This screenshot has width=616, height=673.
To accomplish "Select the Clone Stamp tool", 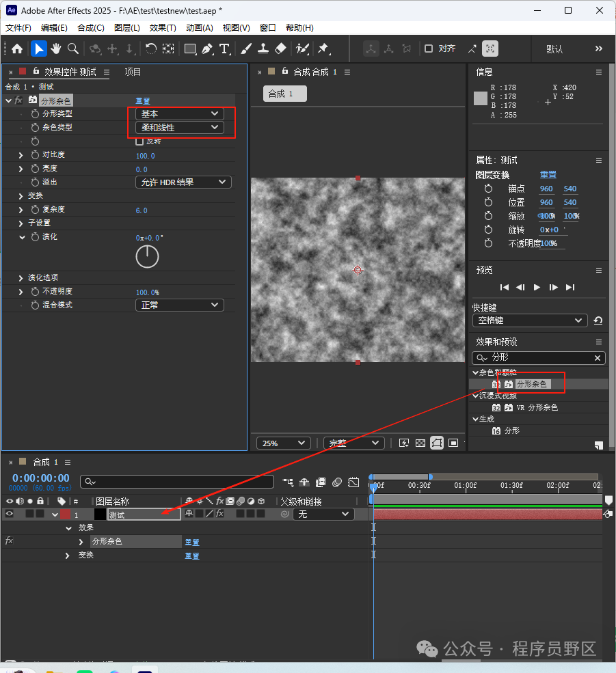I will pyautogui.click(x=263, y=49).
